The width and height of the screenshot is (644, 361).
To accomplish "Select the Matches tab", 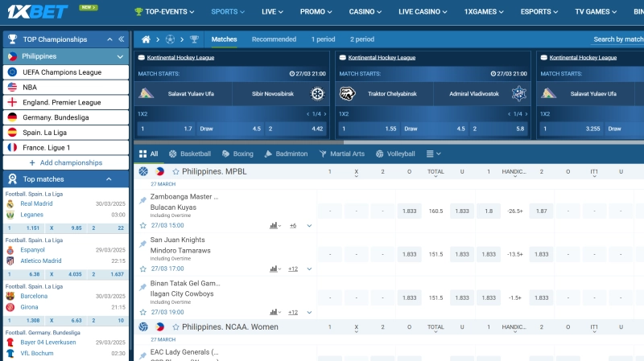I will (225, 39).
